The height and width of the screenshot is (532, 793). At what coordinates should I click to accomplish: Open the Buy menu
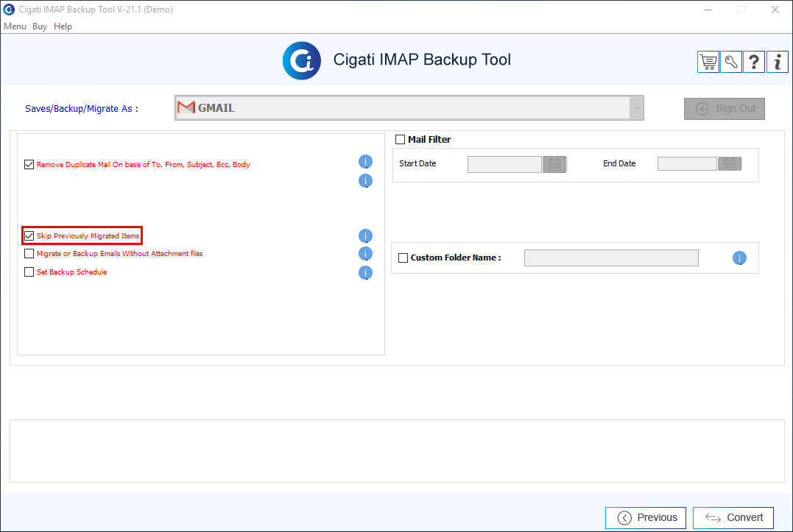pyautogui.click(x=40, y=26)
